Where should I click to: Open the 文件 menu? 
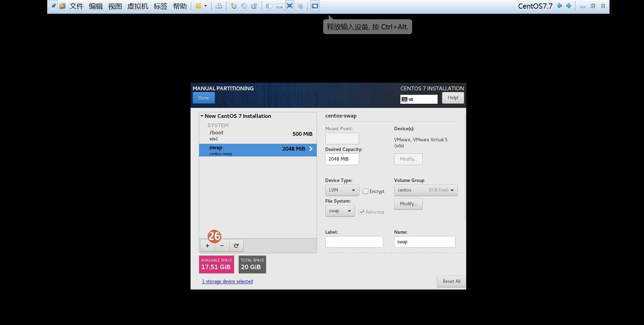(x=76, y=6)
